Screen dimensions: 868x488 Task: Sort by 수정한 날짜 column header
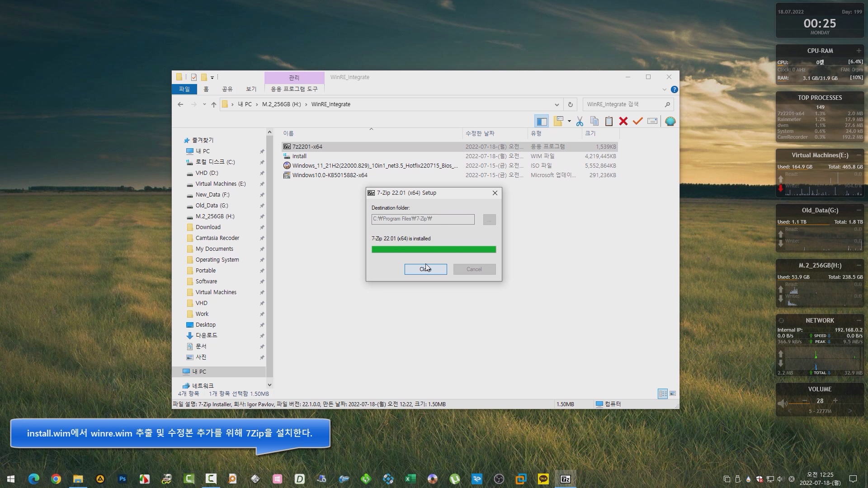pyautogui.click(x=495, y=134)
